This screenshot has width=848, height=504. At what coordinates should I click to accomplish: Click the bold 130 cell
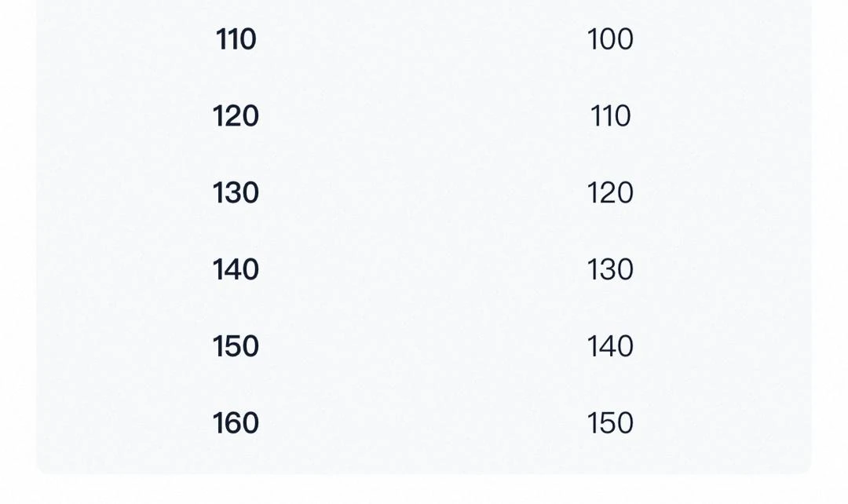(x=236, y=193)
